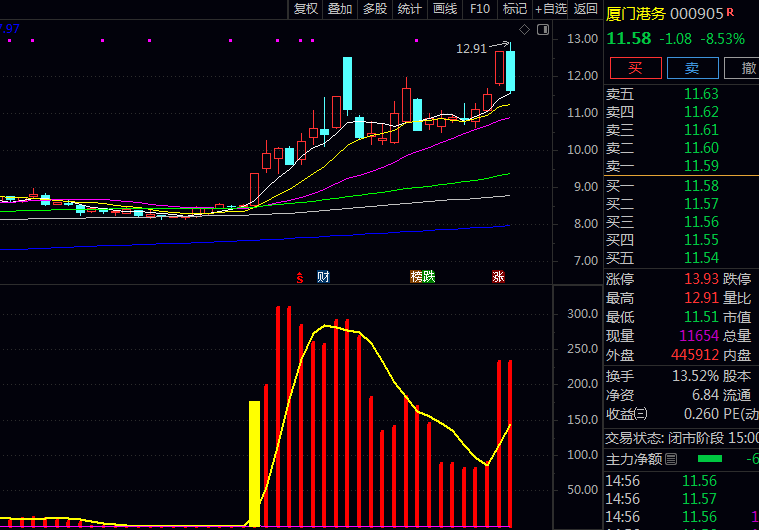This screenshot has height=530, width=759.
Task: Click the red 买 buy button
Action: [634, 68]
